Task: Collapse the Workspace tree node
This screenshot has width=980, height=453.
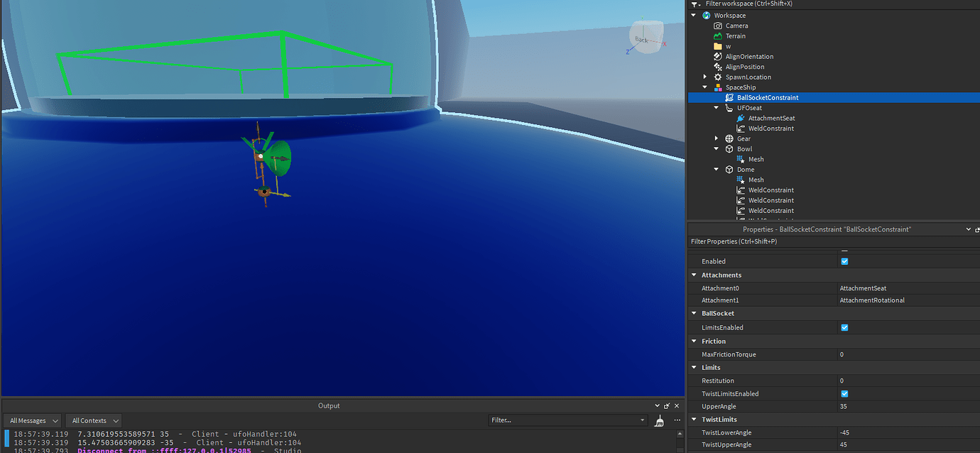Action: [694, 16]
